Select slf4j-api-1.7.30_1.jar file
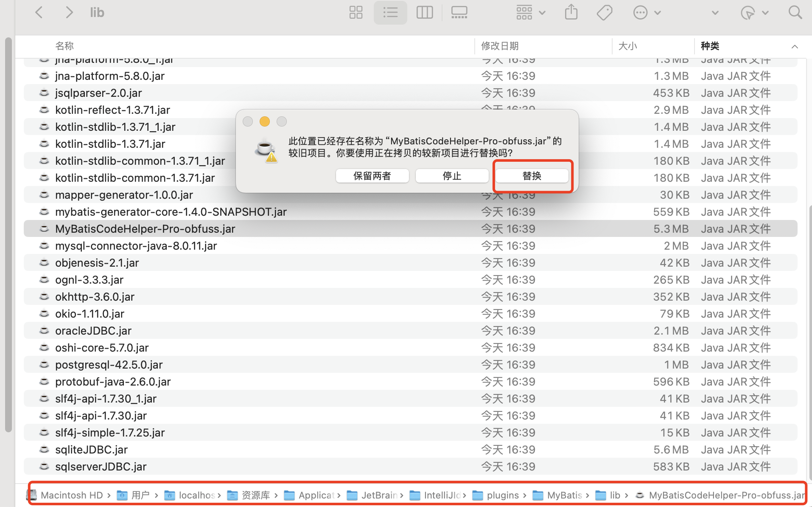 coord(411,399)
